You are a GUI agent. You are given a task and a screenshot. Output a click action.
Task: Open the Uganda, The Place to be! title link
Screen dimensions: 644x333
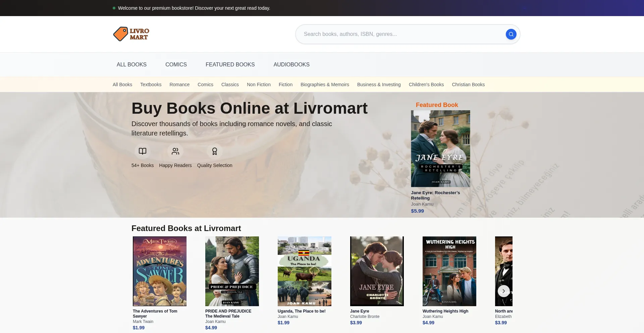[x=301, y=311]
